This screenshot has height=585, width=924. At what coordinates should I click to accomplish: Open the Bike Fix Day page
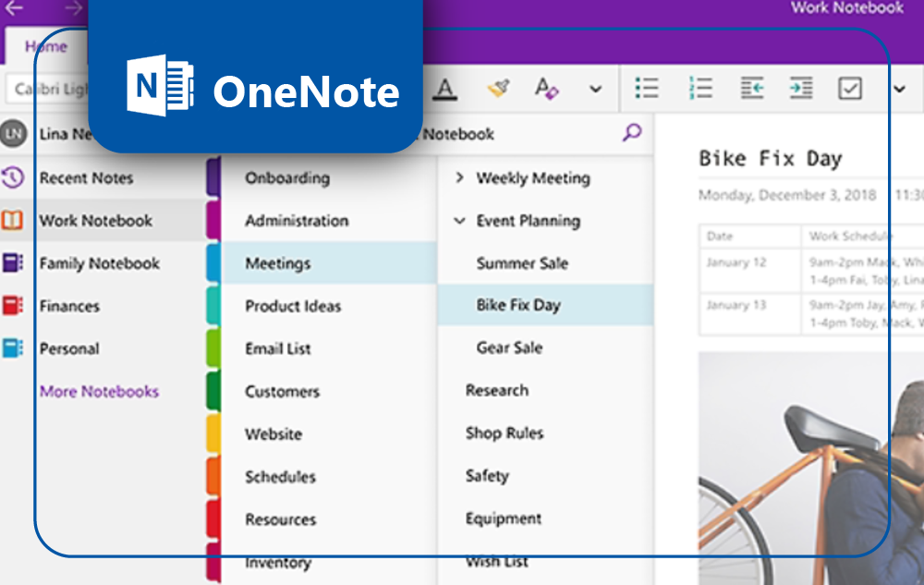[518, 305]
